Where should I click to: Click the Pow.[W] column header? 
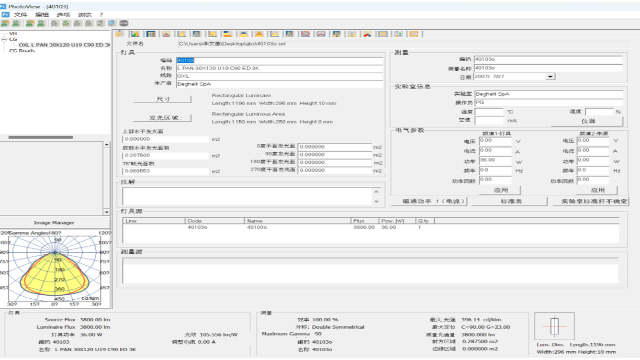[x=397, y=221]
